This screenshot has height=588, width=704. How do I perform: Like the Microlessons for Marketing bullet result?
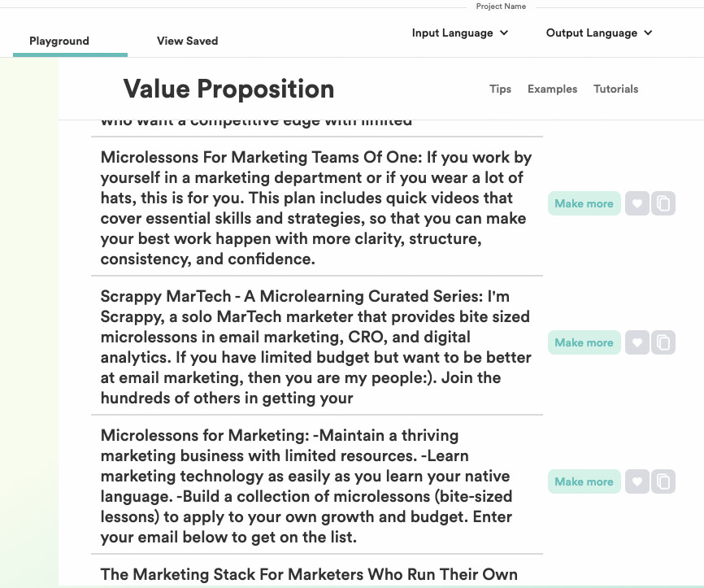[637, 481]
